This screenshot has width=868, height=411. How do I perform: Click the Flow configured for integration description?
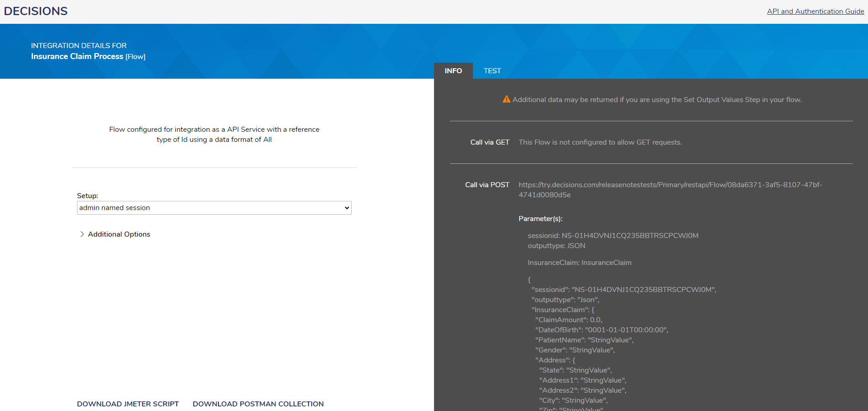[x=214, y=135]
